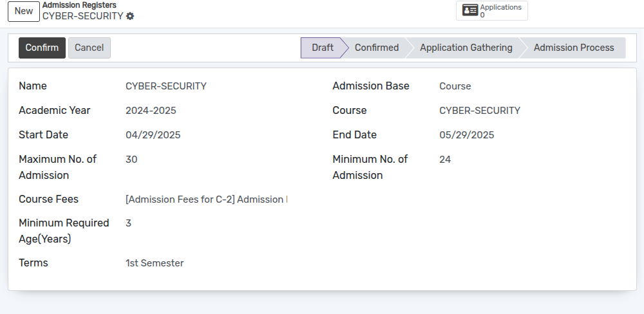Select the Admission Process stage

pyautogui.click(x=574, y=48)
